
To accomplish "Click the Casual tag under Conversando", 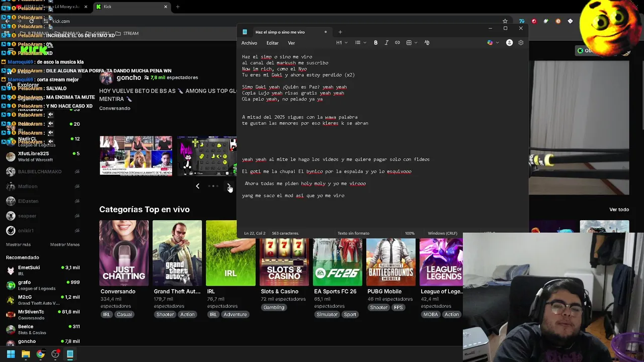I will 124,314.
